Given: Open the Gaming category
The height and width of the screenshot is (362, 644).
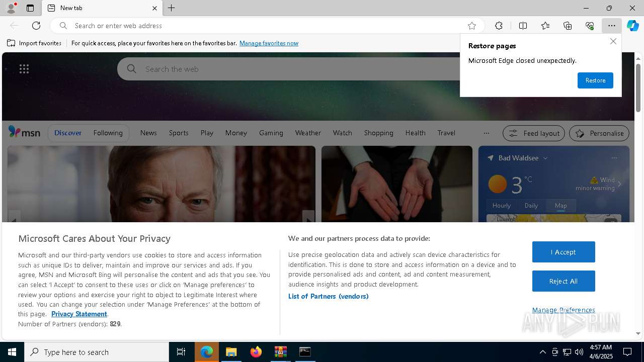Looking at the screenshot, I should (x=271, y=133).
